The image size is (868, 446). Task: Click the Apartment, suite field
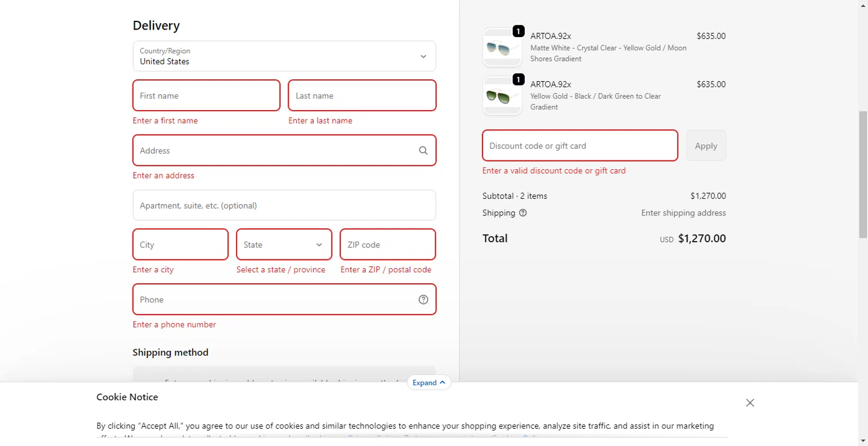click(x=284, y=205)
